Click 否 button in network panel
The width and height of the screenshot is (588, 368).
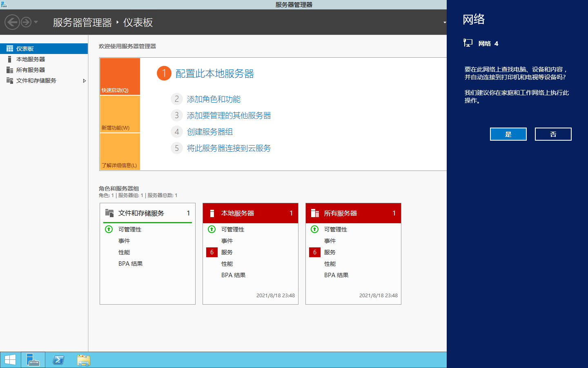[553, 134]
